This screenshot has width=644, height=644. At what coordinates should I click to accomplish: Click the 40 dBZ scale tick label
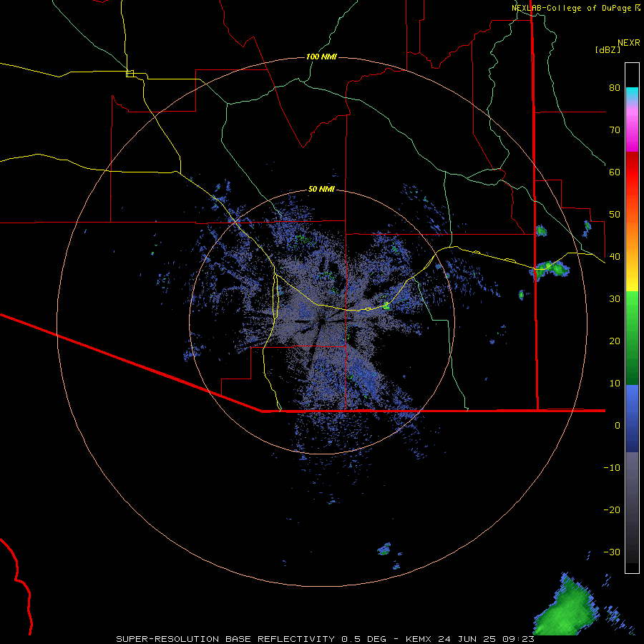click(x=615, y=257)
